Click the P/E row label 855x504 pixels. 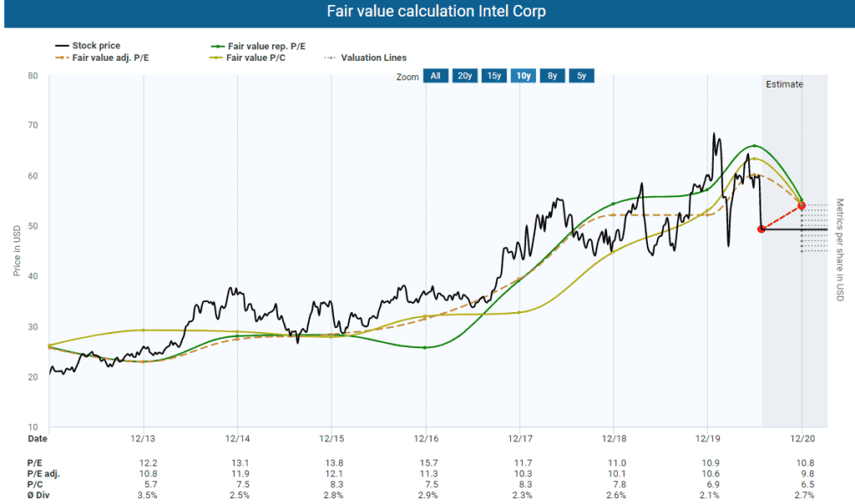pyautogui.click(x=34, y=463)
